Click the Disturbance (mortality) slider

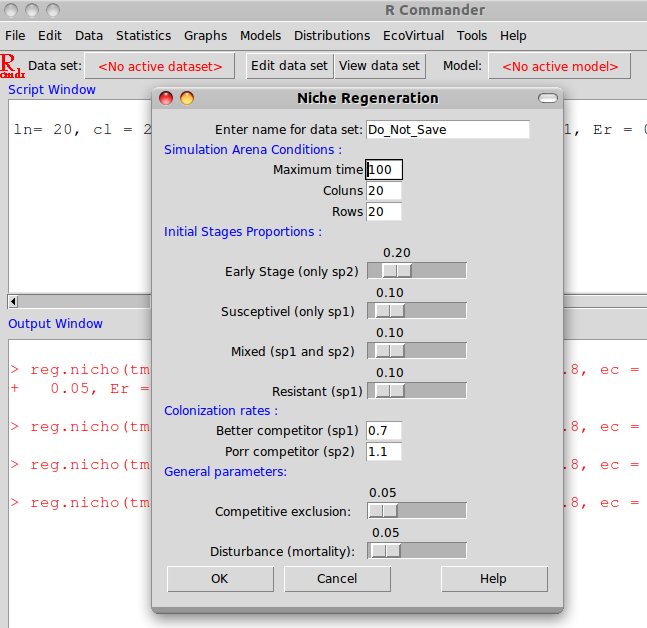[416, 551]
